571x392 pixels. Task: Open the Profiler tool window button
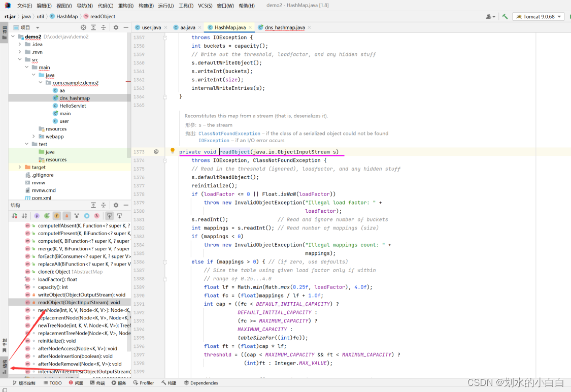click(x=144, y=383)
